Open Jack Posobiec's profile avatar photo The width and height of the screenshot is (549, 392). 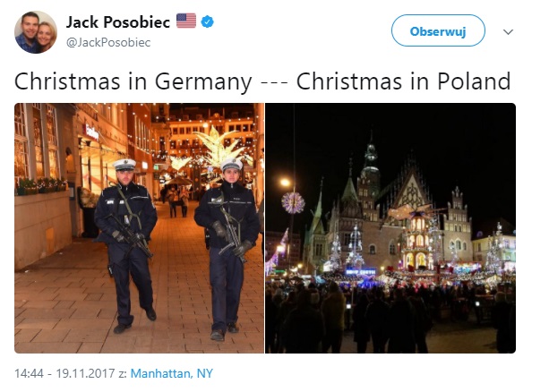(x=36, y=32)
